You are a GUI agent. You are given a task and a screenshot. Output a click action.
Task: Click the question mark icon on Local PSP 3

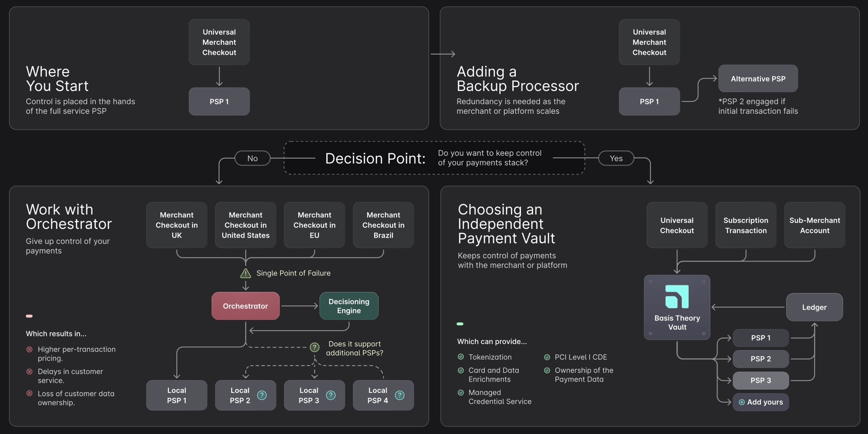pos(331,395)
